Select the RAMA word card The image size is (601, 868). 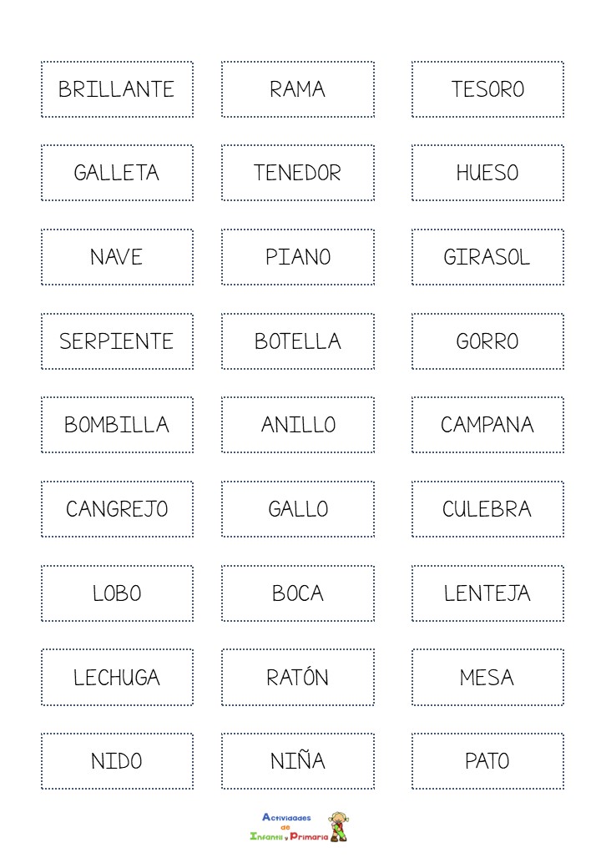(x=298, y=89)
